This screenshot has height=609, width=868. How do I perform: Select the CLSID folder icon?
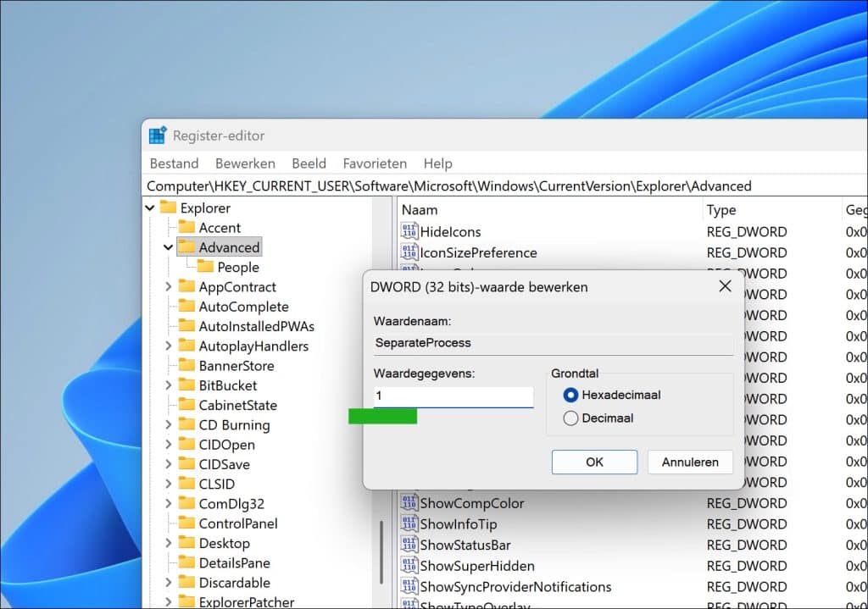click(186, 483)
